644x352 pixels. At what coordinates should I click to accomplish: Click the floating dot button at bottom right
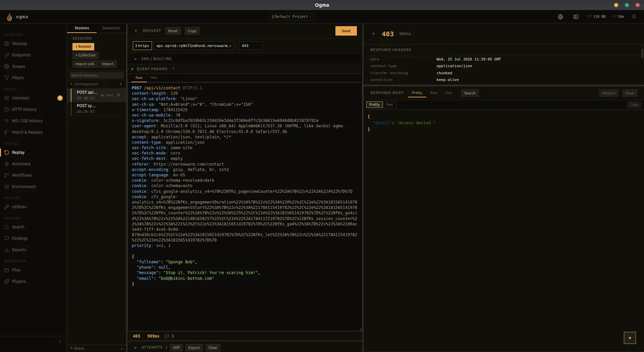coord(630,338)
